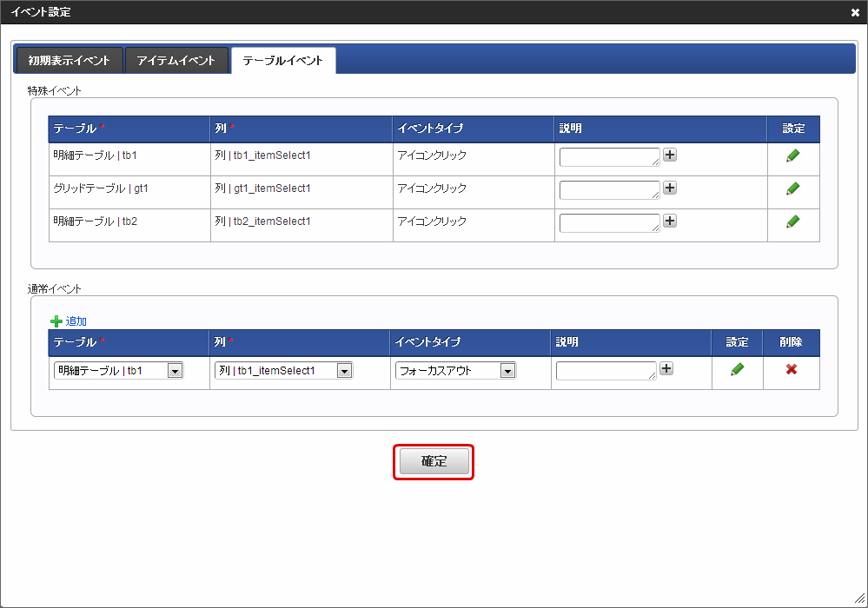Expand the 列 | tb1_itemSelect1 column dropdown
This screenshot has height=608, width=868.
[x=283, y=371]
